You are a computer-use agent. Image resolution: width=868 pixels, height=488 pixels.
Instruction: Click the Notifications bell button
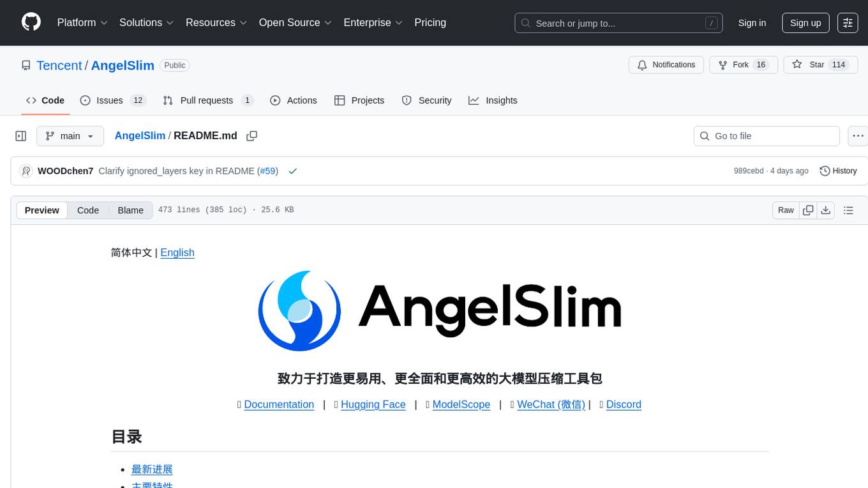click(x=666, y=65)
